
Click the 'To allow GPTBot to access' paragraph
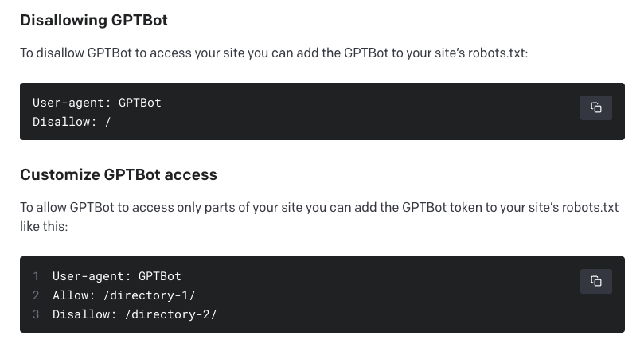click(319, 217)
